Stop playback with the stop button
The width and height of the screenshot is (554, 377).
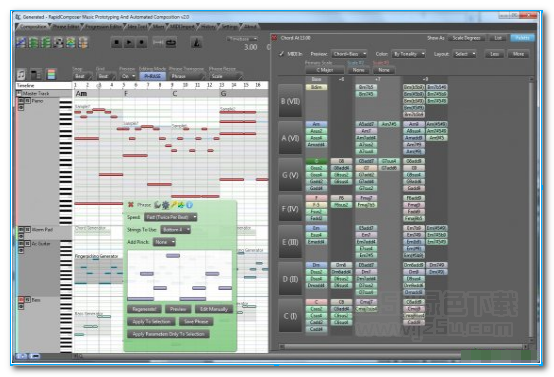[x=116, y=43]
